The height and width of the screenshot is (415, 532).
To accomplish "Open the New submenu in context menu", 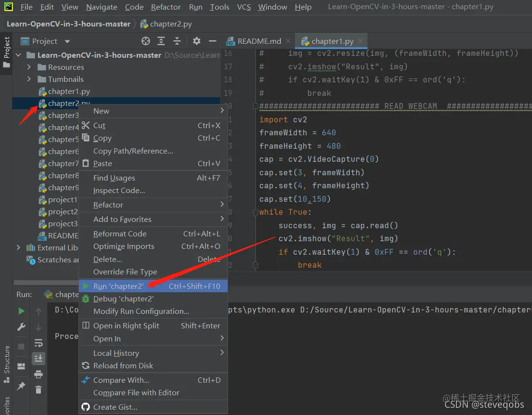I will pyautogui.click(x=153, y=111).
